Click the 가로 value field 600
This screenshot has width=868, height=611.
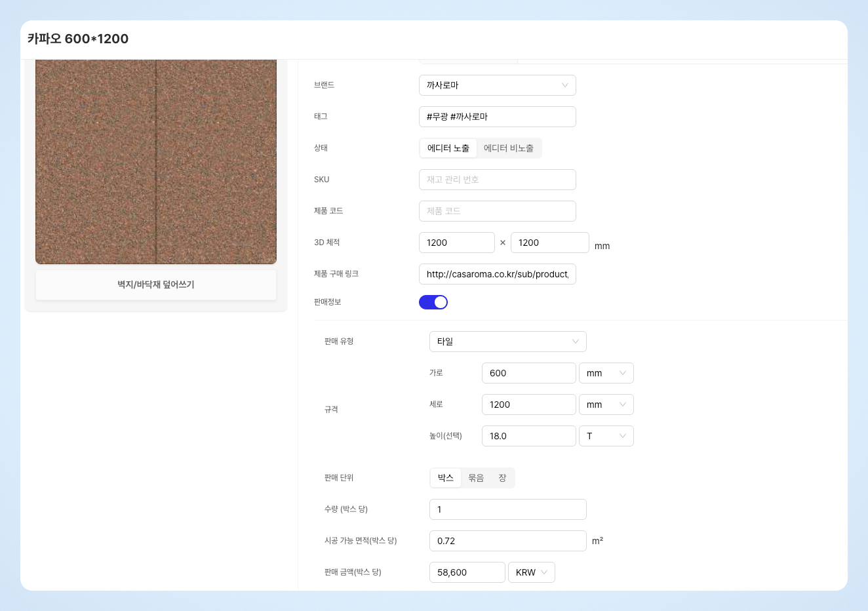528,373
